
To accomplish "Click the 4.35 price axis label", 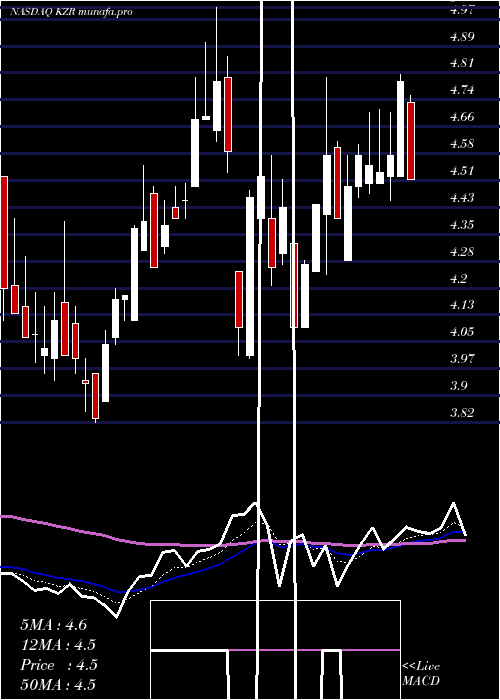I will click(x=462, y=224).
